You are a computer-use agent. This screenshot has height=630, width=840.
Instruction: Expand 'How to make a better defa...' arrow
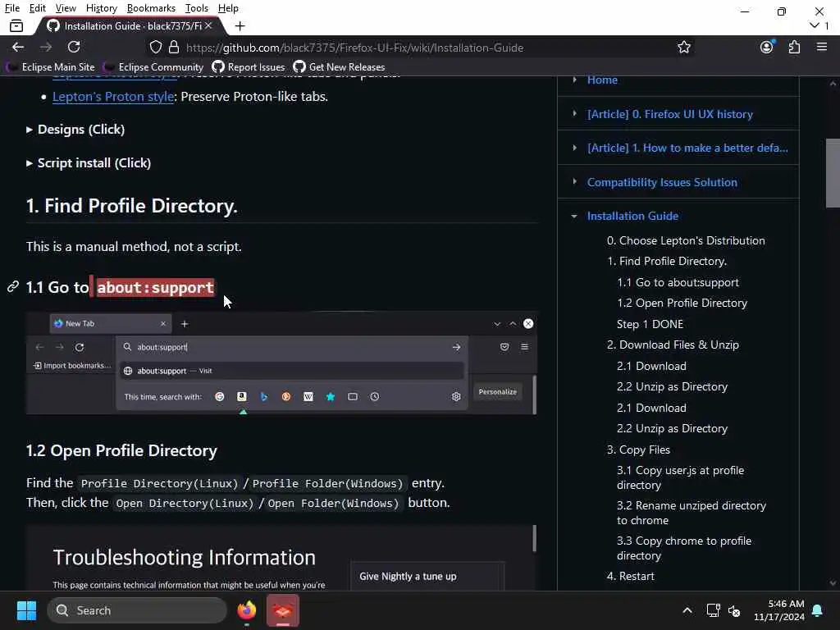(574, 148)
